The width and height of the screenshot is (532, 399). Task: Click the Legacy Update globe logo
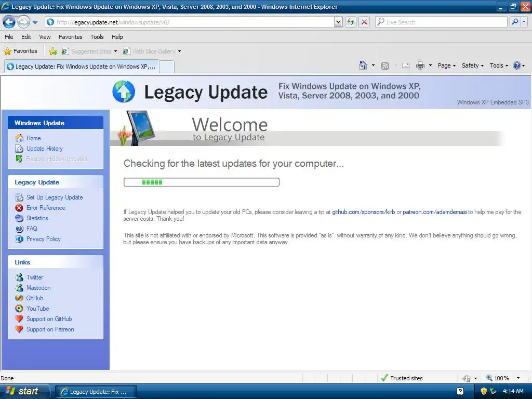(124, 91)
